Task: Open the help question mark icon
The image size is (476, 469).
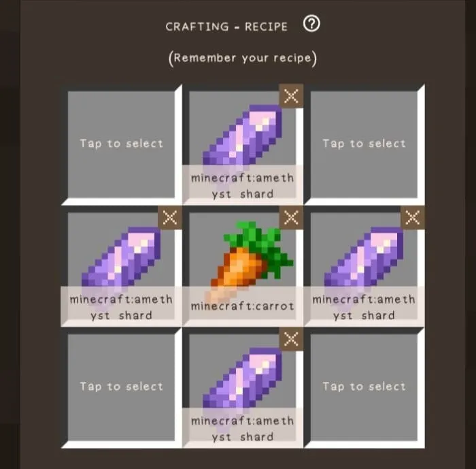Action: coord(311,24)
